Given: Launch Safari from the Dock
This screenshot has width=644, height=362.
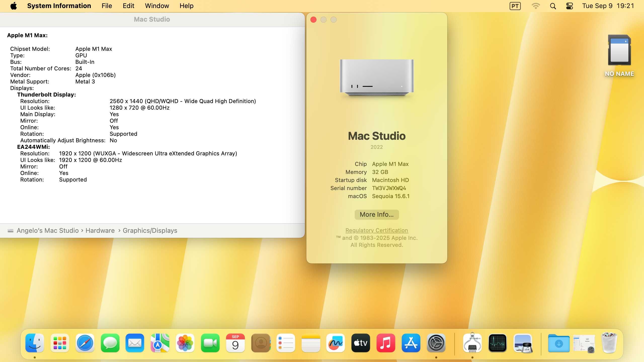Looking at the screenshot, I should pyautogui.click(x=85, y=343).
